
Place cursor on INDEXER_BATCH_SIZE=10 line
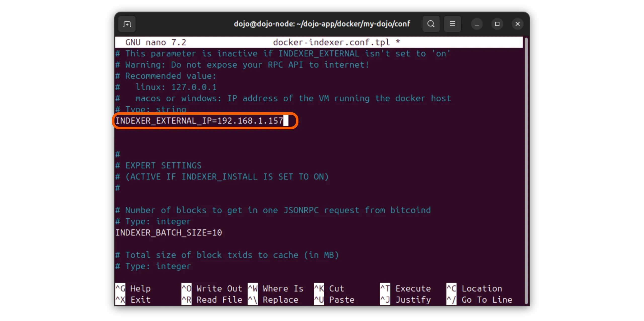tap(169, 233)
